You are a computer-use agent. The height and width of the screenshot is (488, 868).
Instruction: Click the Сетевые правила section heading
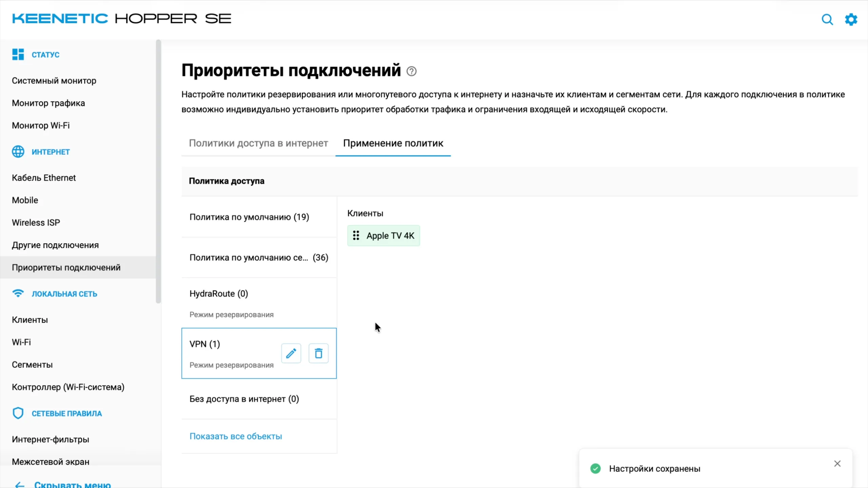67,413
